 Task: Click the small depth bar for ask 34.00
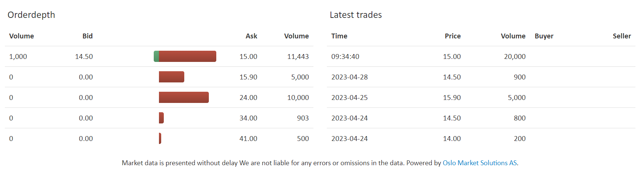[161, 118]
